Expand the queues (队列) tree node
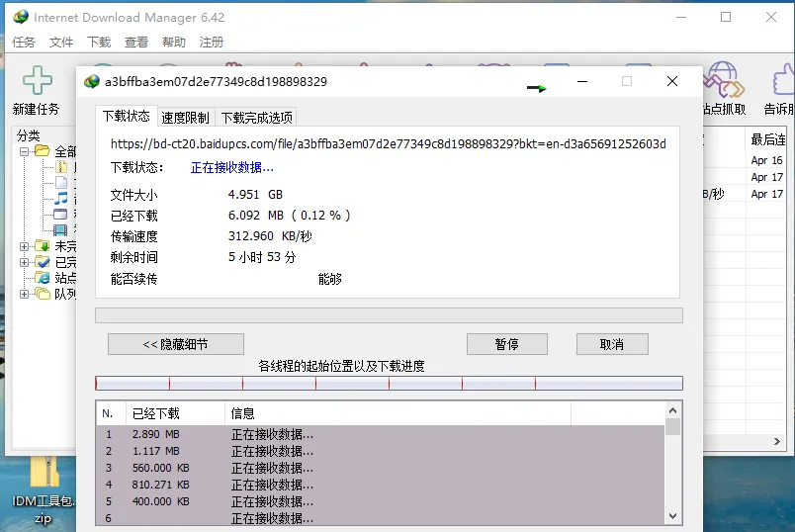795x532 pixels. point(24,294)
